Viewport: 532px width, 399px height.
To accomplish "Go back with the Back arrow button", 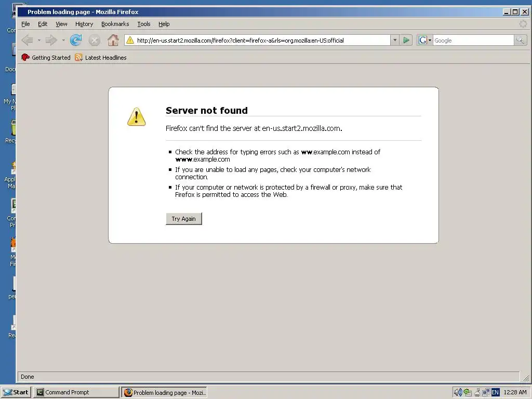I will (x=27, y=41).
